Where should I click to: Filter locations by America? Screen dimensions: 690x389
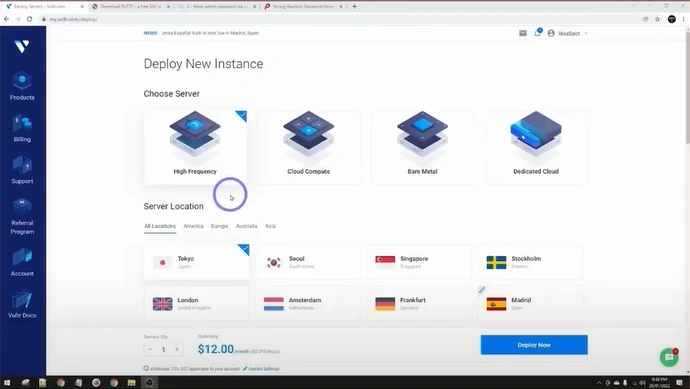tap(194, 226)
